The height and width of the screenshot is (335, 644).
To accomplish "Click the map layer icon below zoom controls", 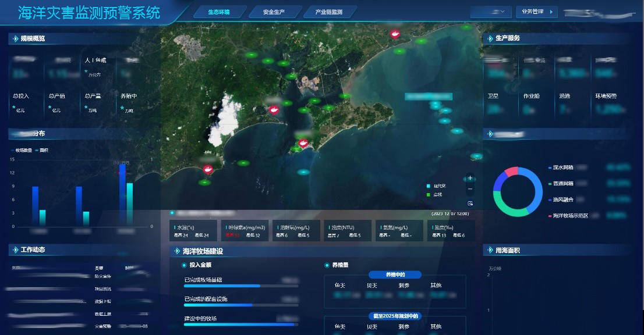I will pyautogui.click(x=470, y=203).
